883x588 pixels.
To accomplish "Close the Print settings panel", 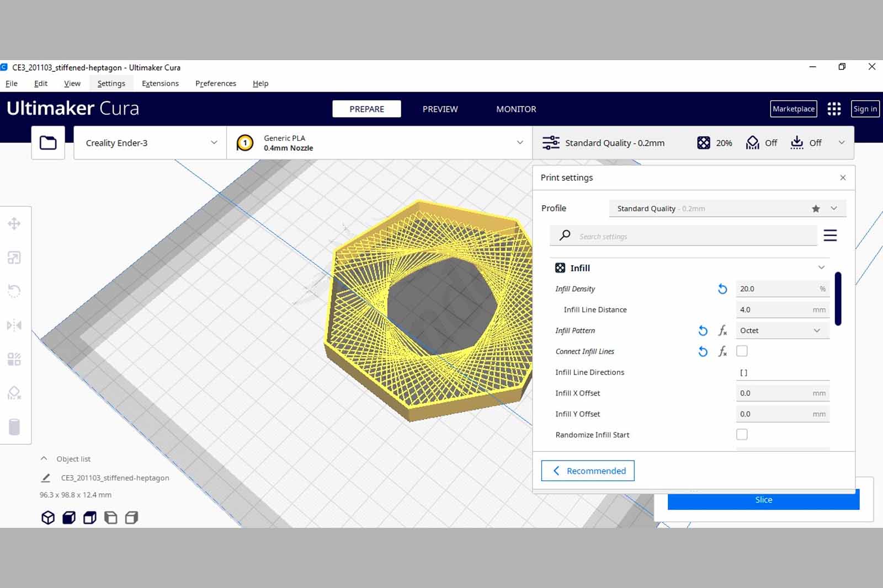I will point(843,178).
